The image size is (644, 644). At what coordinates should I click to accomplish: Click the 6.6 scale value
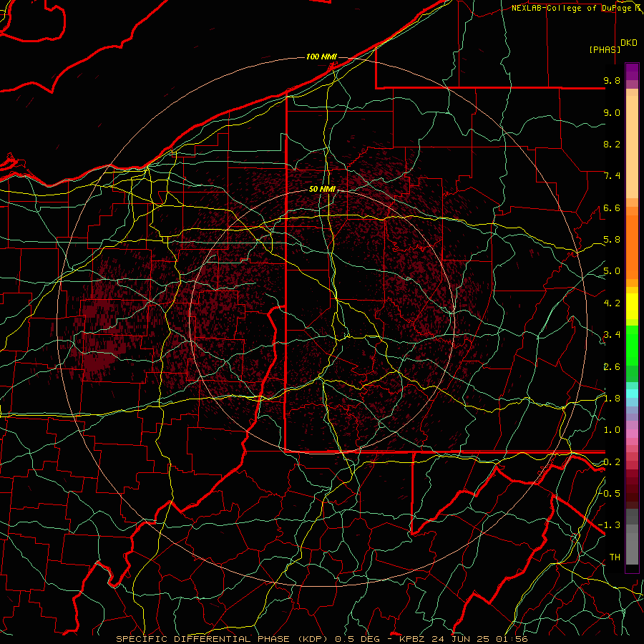[612, 208]
